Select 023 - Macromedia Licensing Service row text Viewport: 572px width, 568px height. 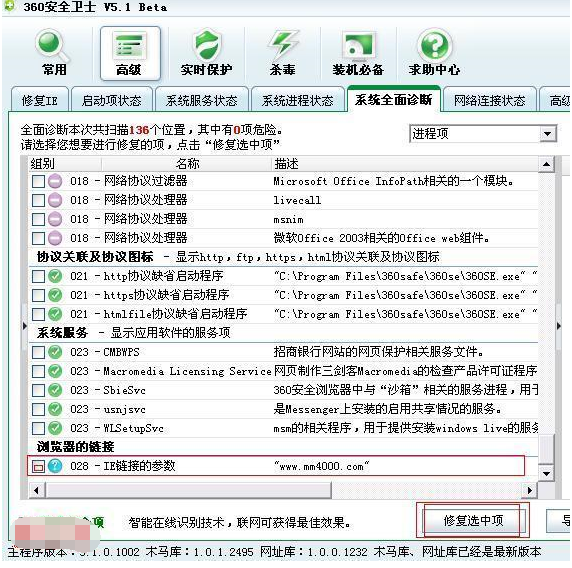[x=171, y=371]
